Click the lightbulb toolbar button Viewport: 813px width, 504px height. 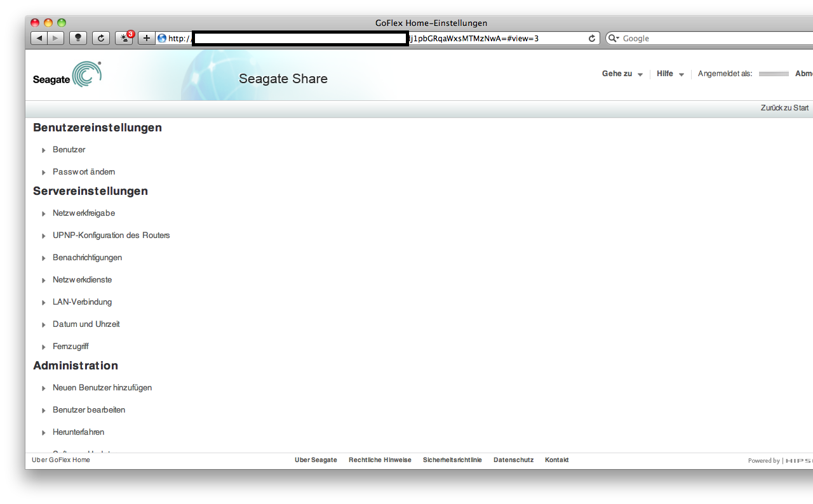78,38
